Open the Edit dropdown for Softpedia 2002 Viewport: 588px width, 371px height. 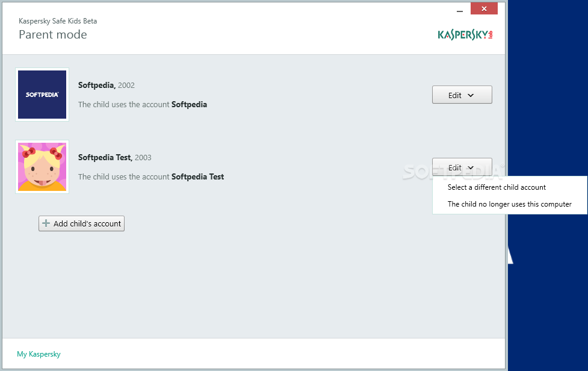(462, 95)
